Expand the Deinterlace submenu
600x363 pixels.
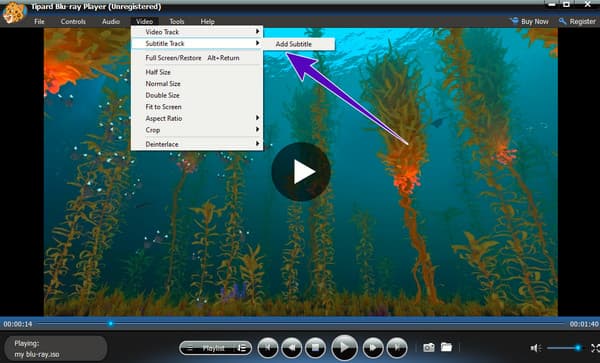point(197,144)
